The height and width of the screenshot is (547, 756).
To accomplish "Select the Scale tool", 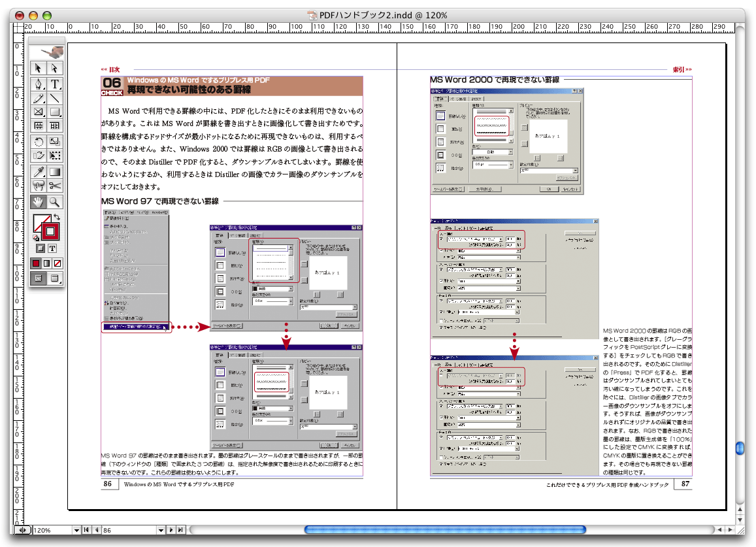I will [54, 142].
